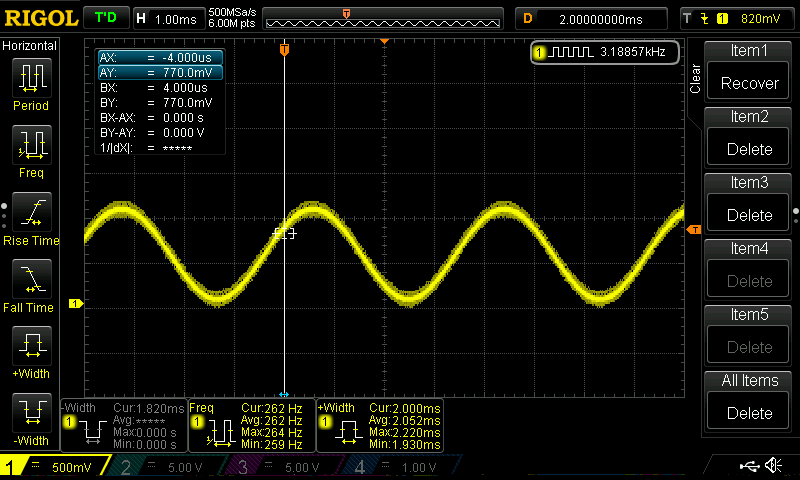Screen dimensions: 800x480
Task: Select the Period measurement icon
Action: point(30,82)
